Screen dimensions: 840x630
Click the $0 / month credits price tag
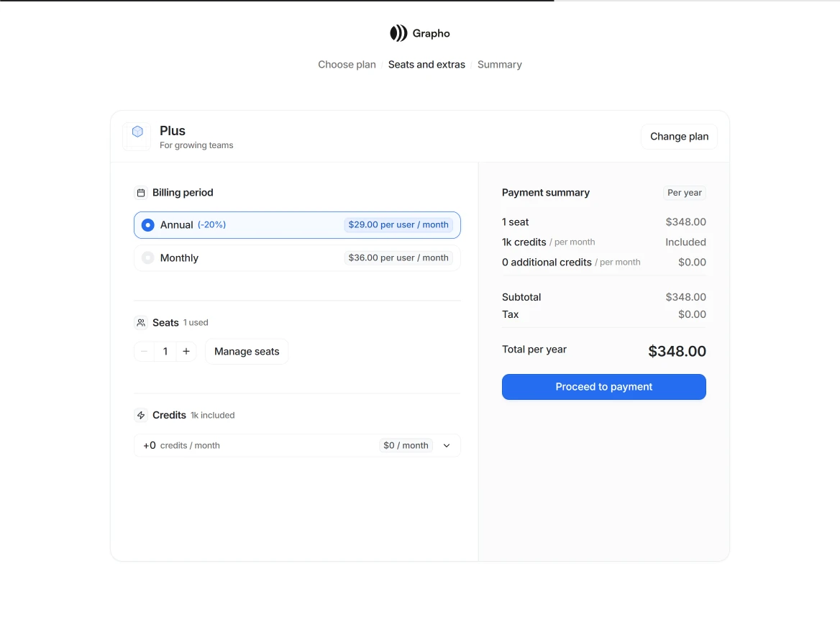pyautogui.click(x=406, y=446)
